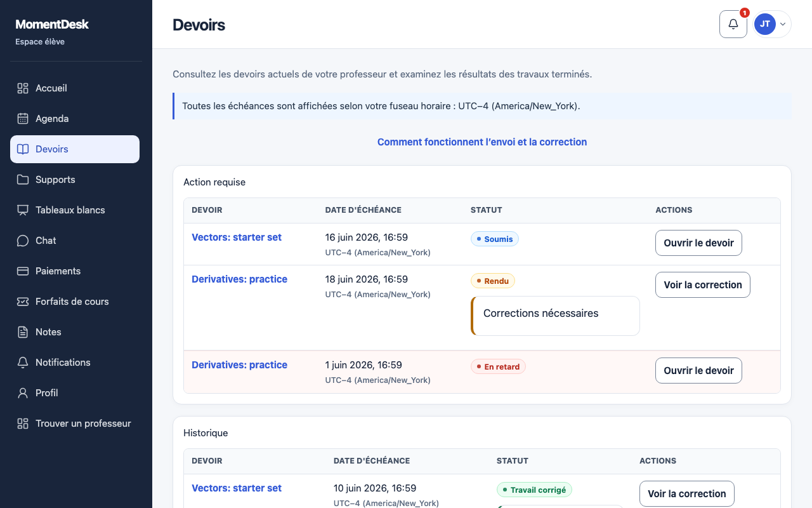The image size is (812, 508).
Task: Click the Notes document icon
Action: point(23,332)
